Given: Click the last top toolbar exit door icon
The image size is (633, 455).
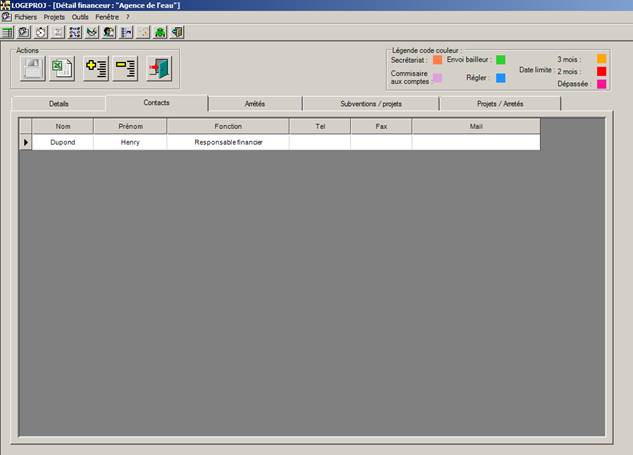Looking at the screenshot, I should 177,32.
